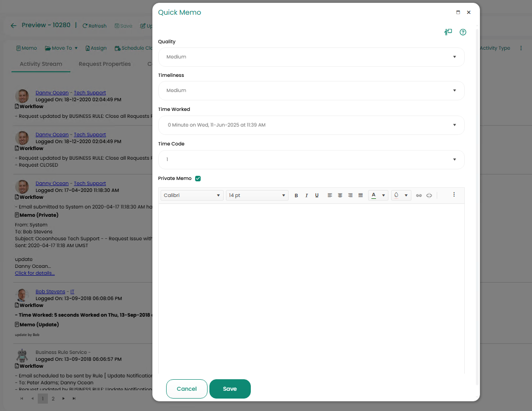Save the quick memo
The height and width of the screenshot is (411, 532).
click(230, 389)
